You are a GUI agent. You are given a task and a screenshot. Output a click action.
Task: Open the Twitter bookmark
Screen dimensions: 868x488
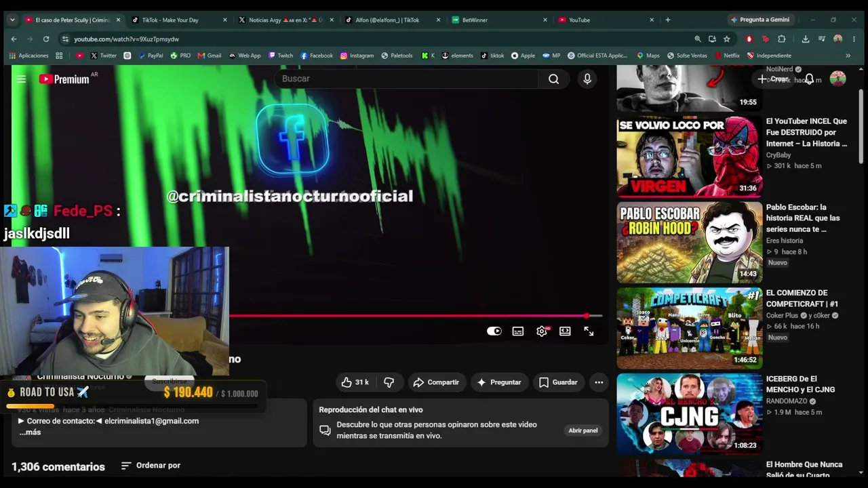point(104,56)
